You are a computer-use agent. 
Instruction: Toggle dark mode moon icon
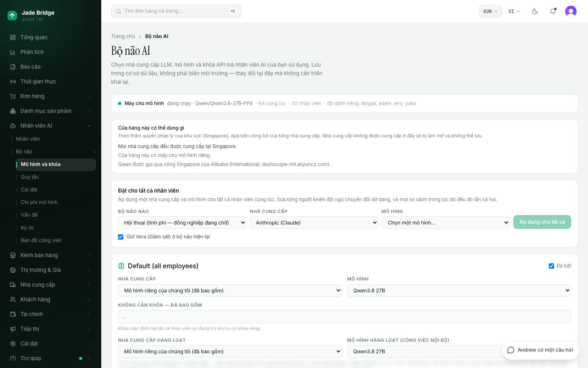(535, 11)
